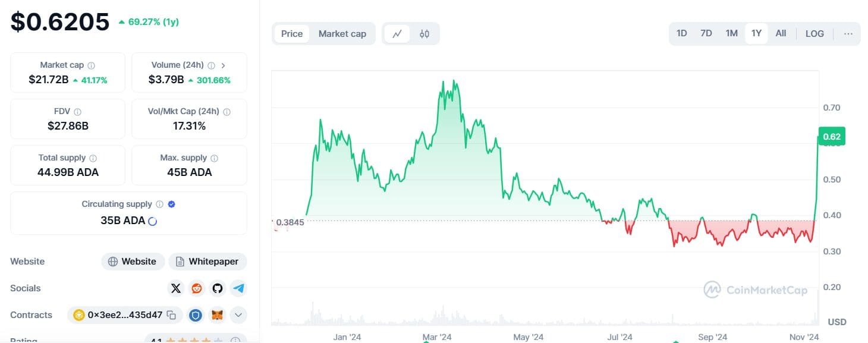Click the fifth rating star
The height and width of the screenshot is (343, 868).
pyautogui.click(x=219, y=341)
